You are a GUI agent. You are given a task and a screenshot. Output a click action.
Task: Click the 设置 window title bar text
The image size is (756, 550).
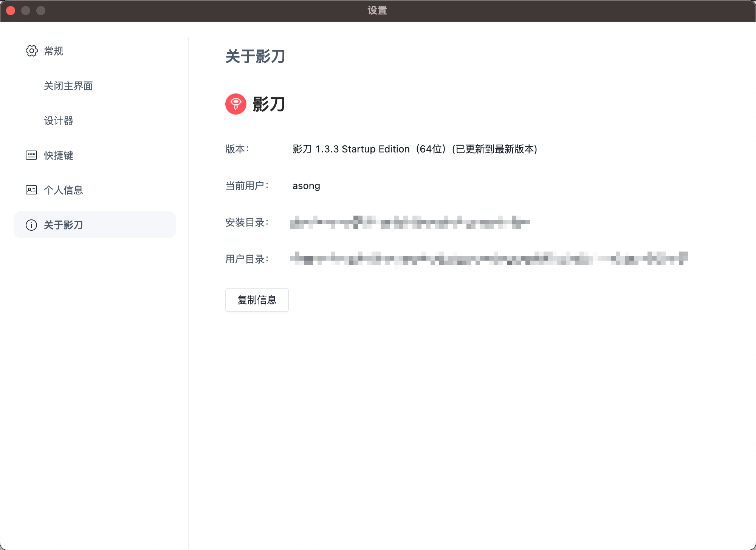point(377,10)
